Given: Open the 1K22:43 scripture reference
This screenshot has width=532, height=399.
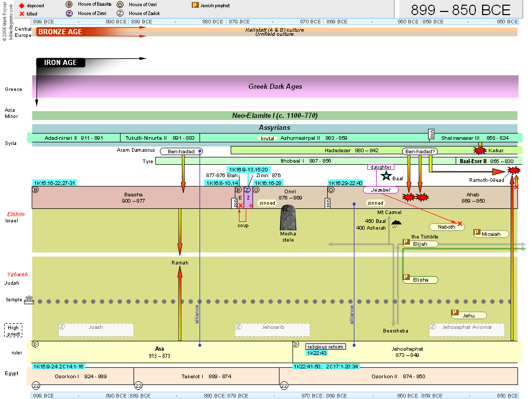Looking at the screenshot, I should pyautogui.click(x=316, y=353).
